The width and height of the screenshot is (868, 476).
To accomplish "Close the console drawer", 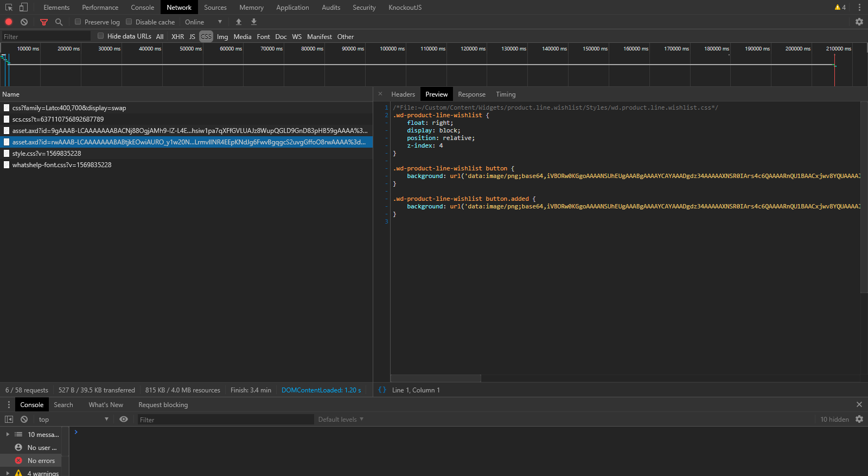I will tap(859, 405).
